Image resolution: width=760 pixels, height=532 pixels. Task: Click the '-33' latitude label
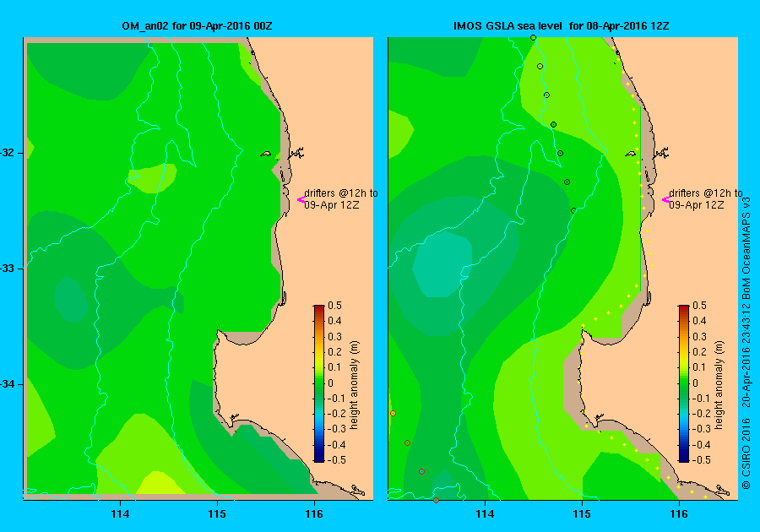pyautogui.click(x=8, y=269)
